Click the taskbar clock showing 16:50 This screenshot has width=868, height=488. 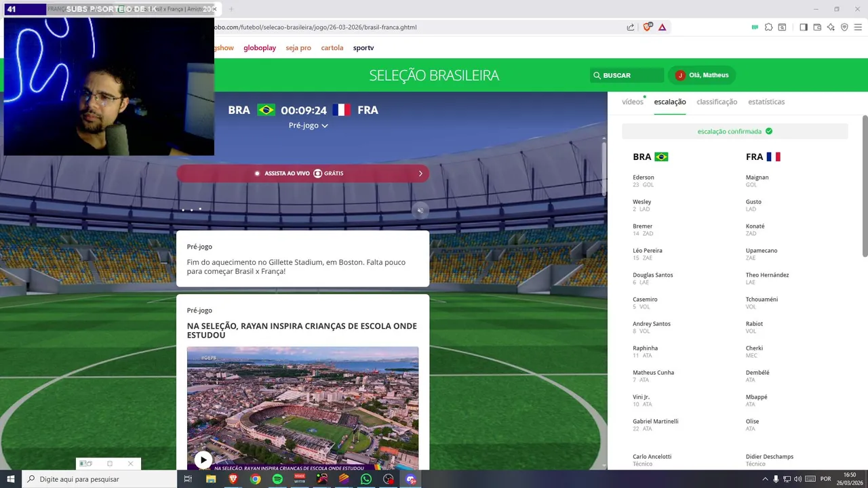point(850,479)
